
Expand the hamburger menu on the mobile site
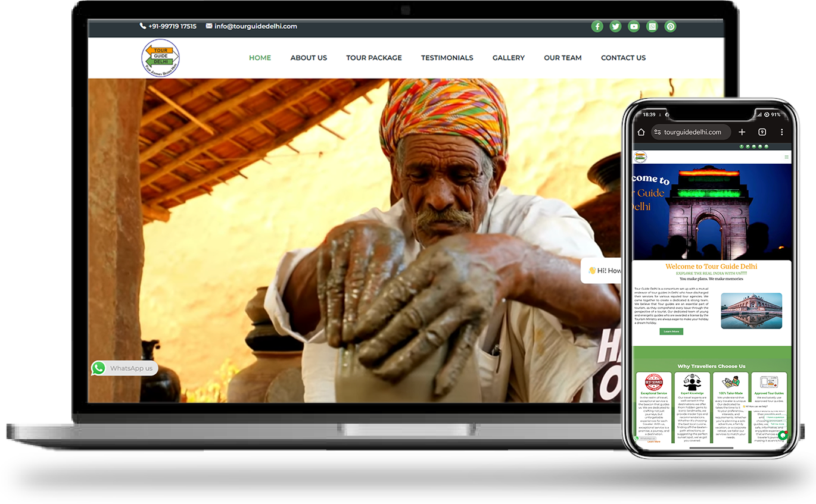coord(786,157)
